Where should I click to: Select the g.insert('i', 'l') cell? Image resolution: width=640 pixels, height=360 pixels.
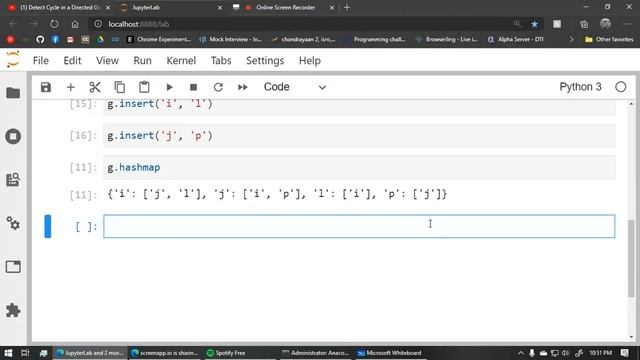(x=359, y=107)
